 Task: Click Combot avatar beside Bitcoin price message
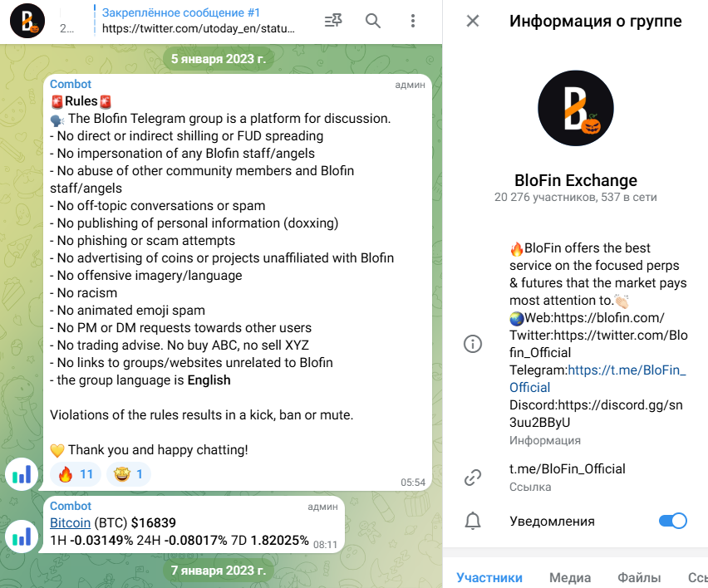click(x=22, y=537)
